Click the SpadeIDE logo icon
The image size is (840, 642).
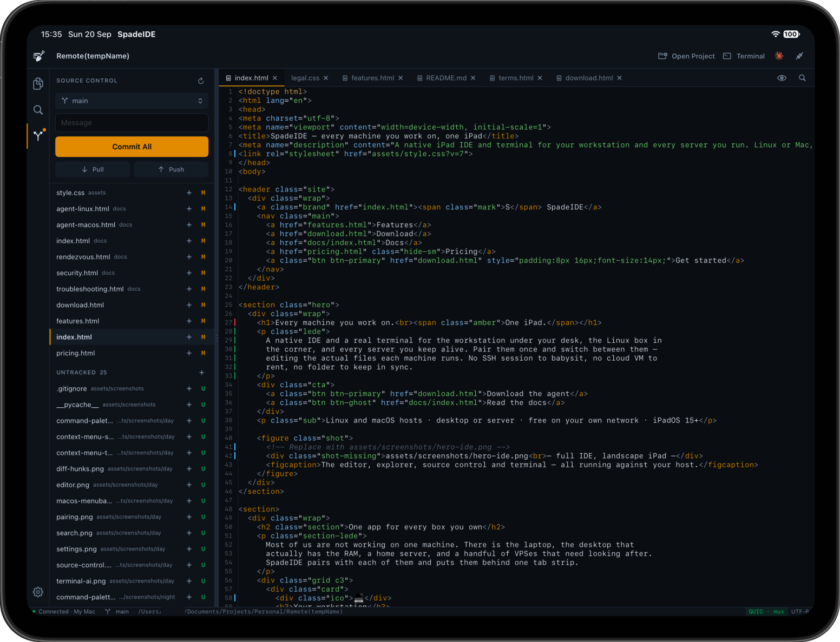(x=39, y=56)
